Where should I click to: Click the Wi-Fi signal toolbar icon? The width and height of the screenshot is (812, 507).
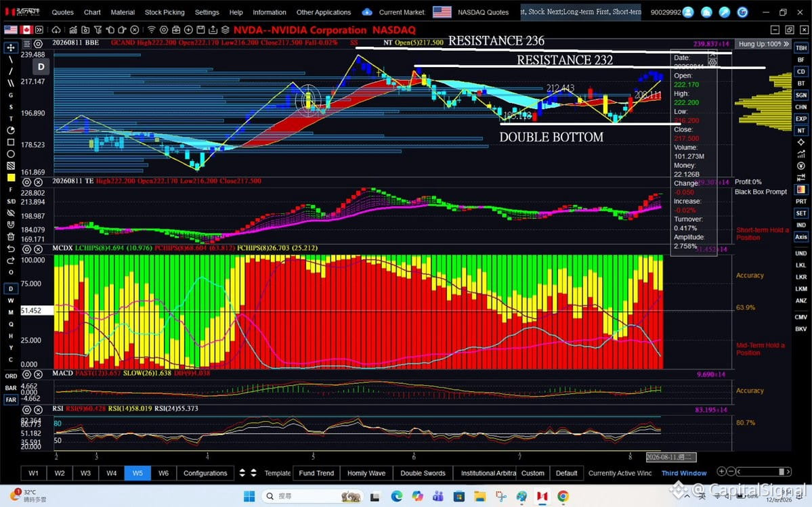[151, 30]
